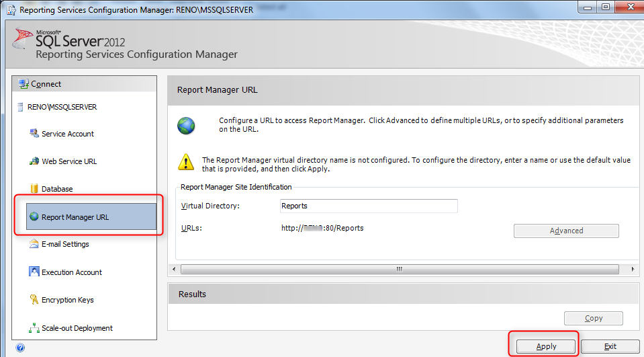Select RENO\MSSQLSERVER server node
The image size is (644, 357).
[62, 107]
